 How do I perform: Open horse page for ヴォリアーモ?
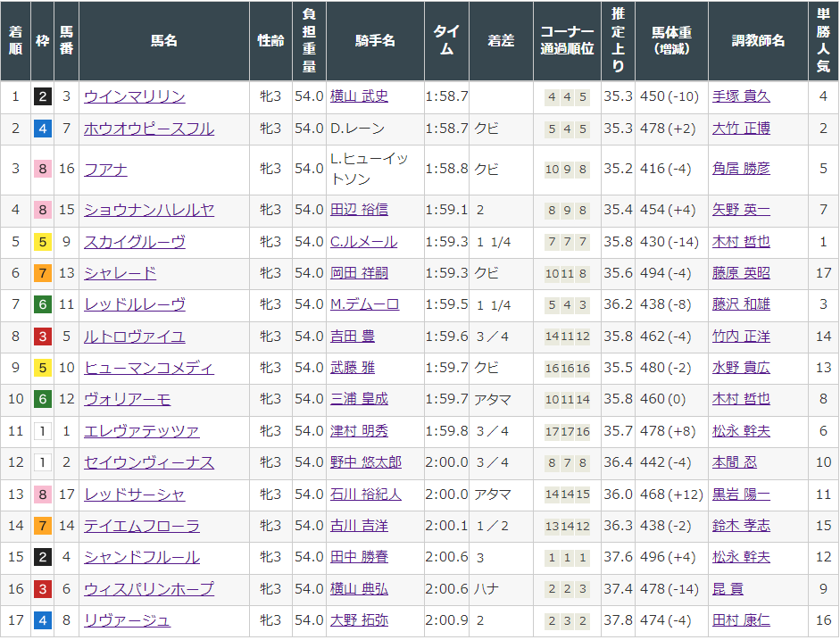tap(128, 399)
